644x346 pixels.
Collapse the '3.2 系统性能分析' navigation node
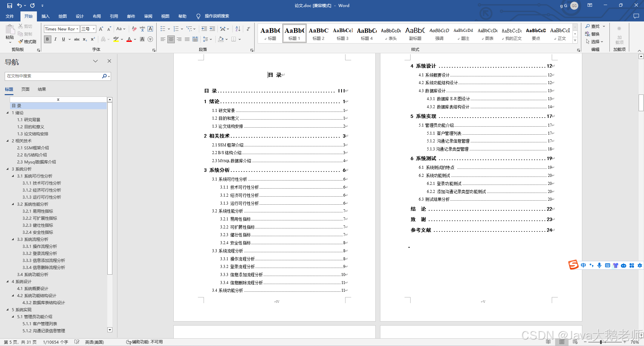(x=13, y=204)
